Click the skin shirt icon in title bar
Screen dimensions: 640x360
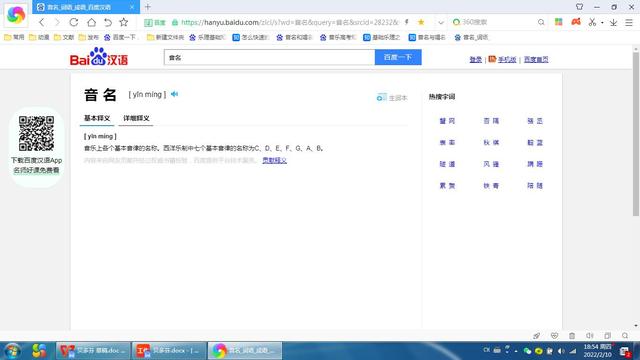[579, 7]
